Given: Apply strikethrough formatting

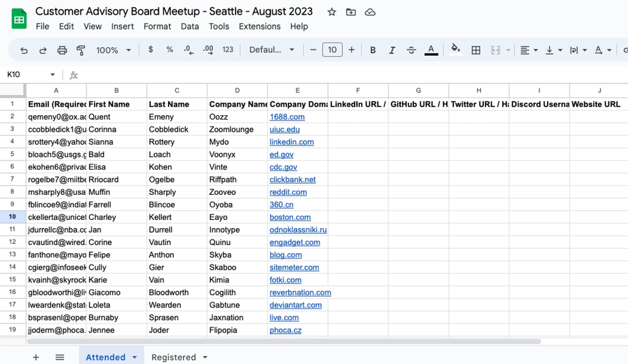Looking at the screenshot, I should click(x=412, y=50).
